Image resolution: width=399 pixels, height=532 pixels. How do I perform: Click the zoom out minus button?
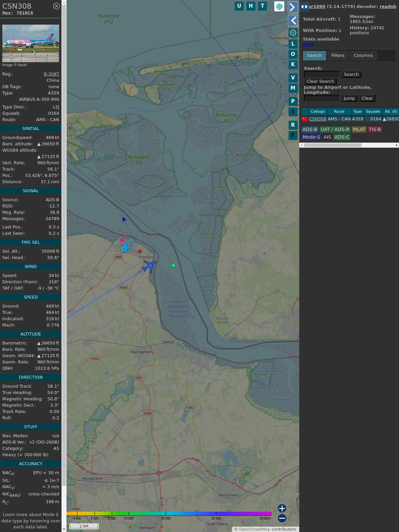pos(282,518)
